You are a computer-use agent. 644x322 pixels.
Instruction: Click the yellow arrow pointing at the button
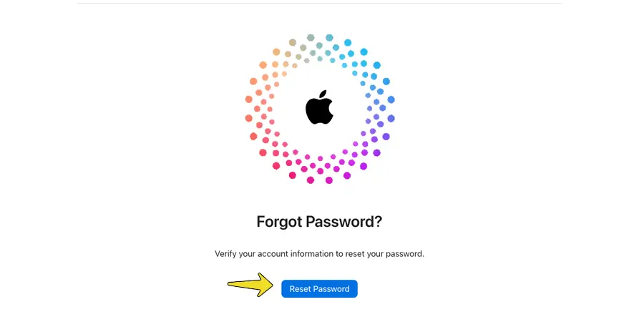(250, 285)
